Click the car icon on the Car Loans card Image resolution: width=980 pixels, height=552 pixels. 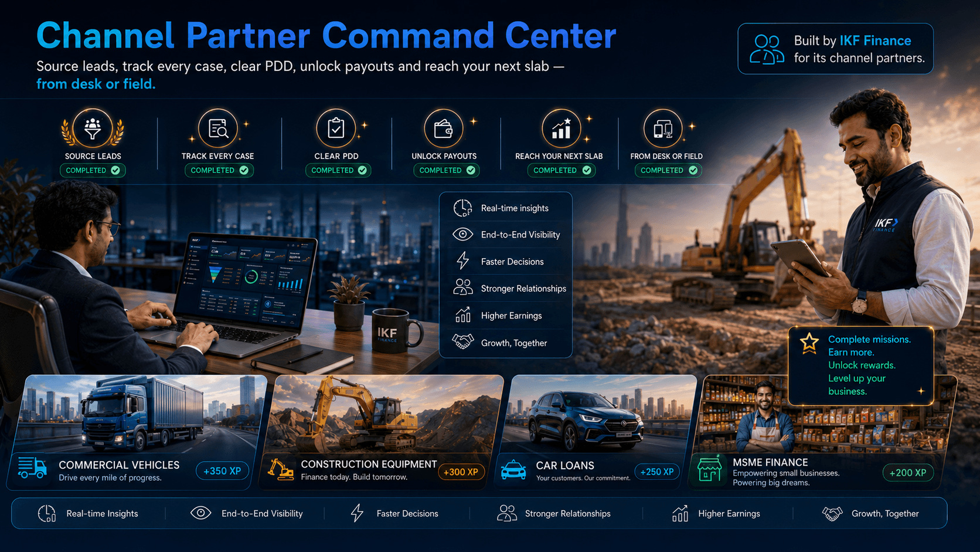point(513,470)
